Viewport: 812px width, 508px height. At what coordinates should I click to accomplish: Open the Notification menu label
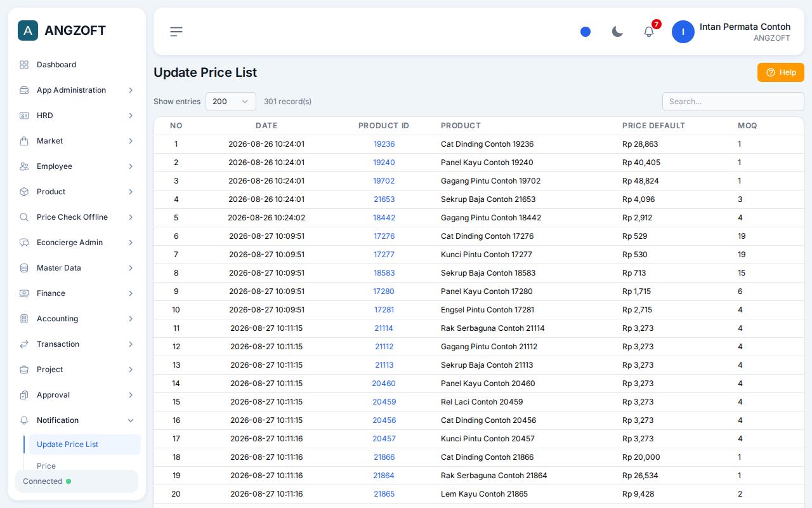click(58, 420)
